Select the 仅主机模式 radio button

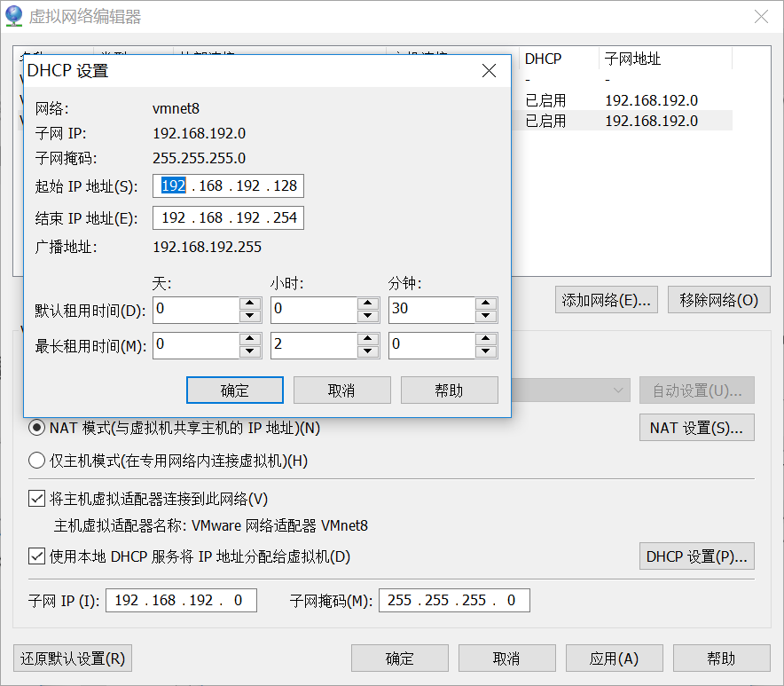pos(36,460)
